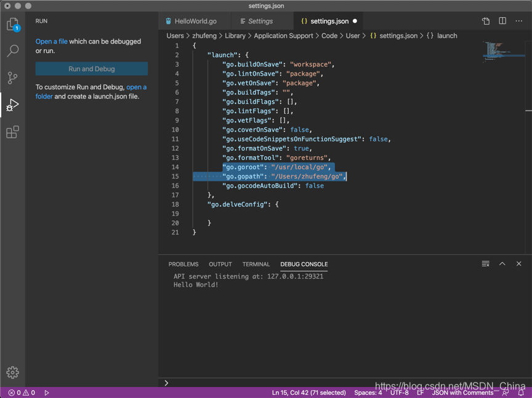532x398 pixels.
Task: Open the TERMINAL panel tab
Action: coord(256,264)
